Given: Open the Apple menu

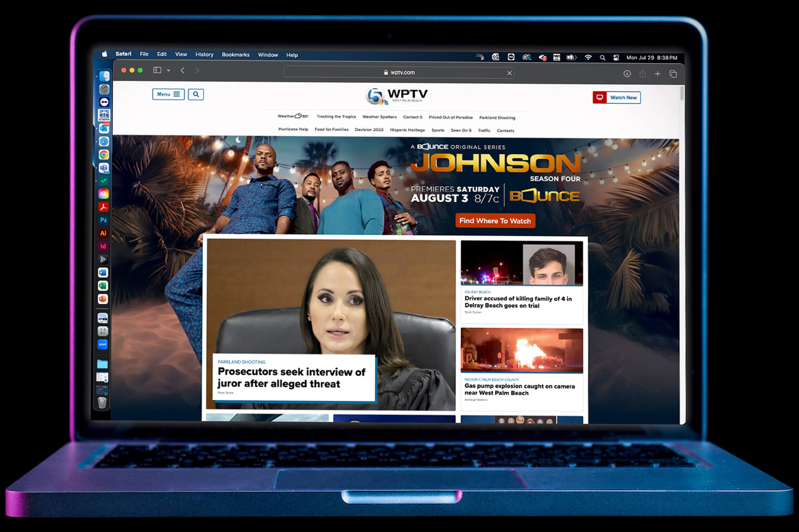Looking at the screenshot, I should click(x=105, y=54).
